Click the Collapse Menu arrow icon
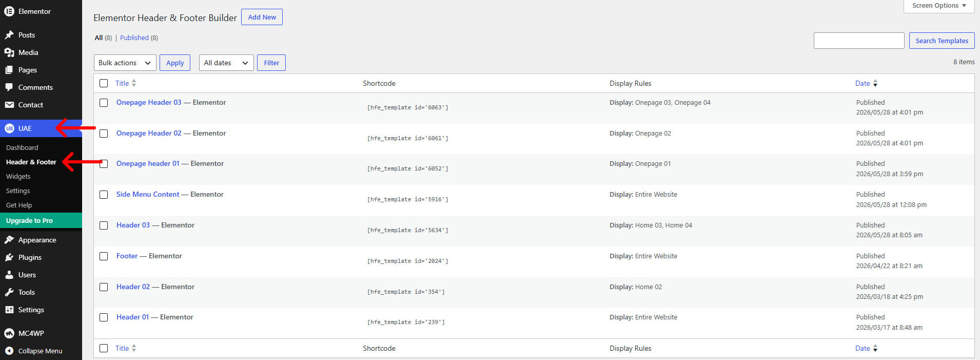The image size is (980, 360). click(9, 351)
